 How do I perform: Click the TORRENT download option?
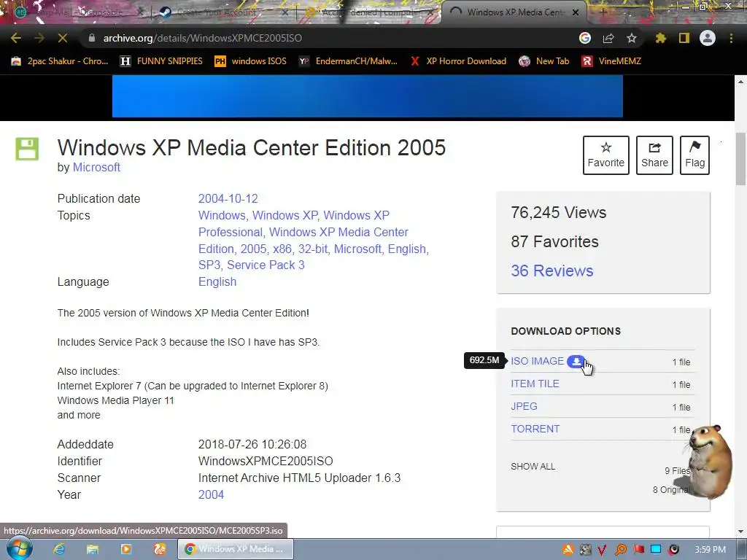click(535, 429)
